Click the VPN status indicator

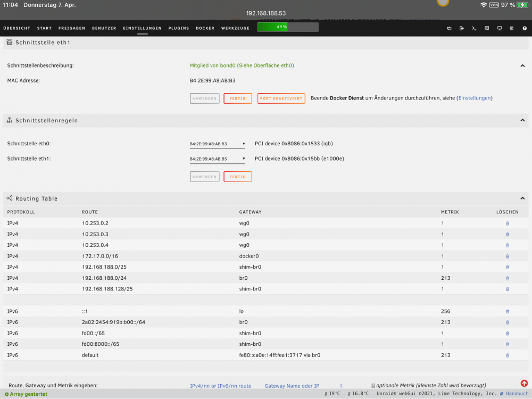(x=494, y=5)
